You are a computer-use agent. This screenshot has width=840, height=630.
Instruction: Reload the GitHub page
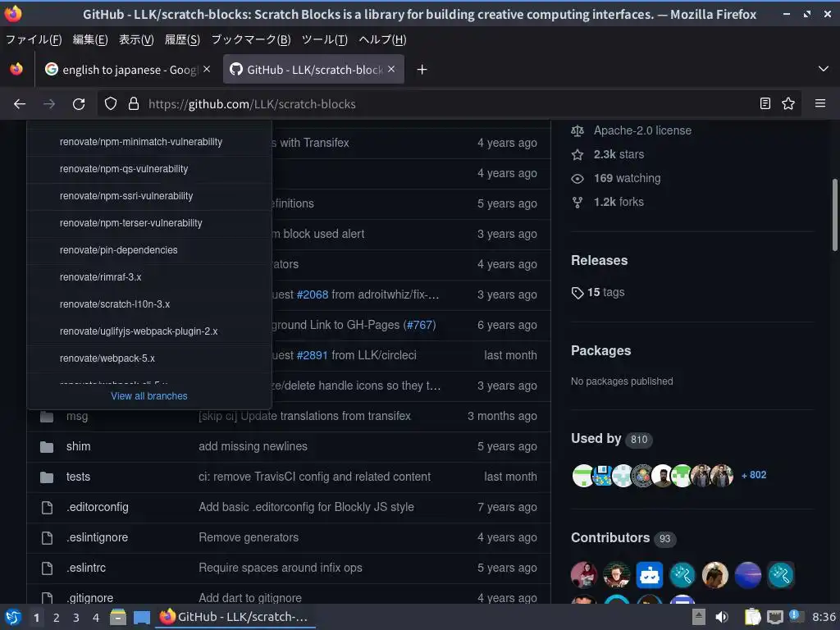click(x=79, y=104)
